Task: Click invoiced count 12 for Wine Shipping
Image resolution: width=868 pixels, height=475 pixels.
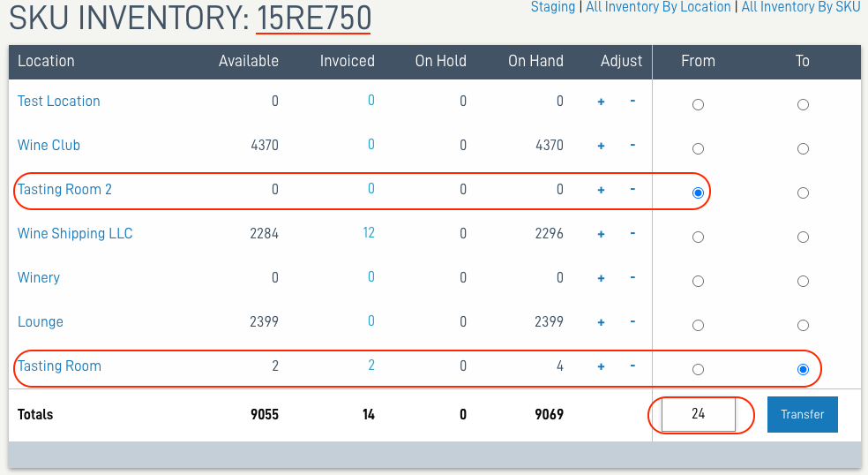Action: tap(369, 233)
